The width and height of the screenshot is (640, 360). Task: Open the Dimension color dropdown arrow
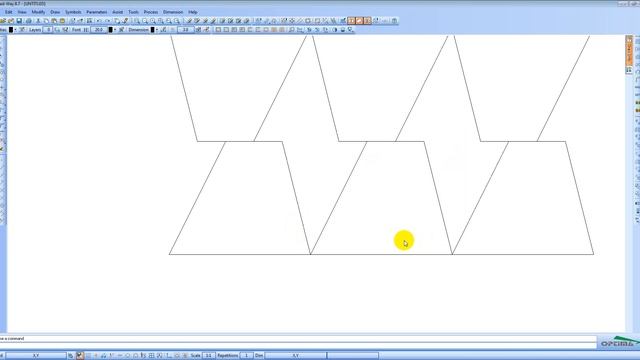click(157, 29)
